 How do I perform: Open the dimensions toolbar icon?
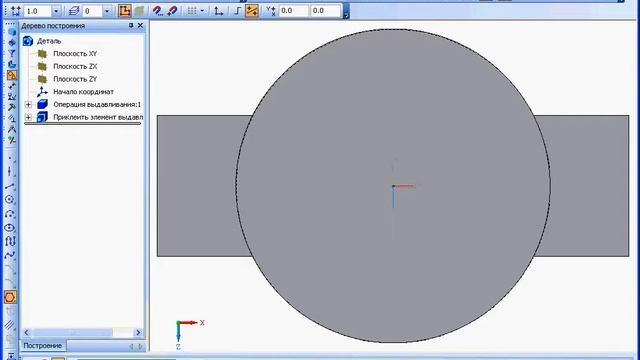[11, 86]
